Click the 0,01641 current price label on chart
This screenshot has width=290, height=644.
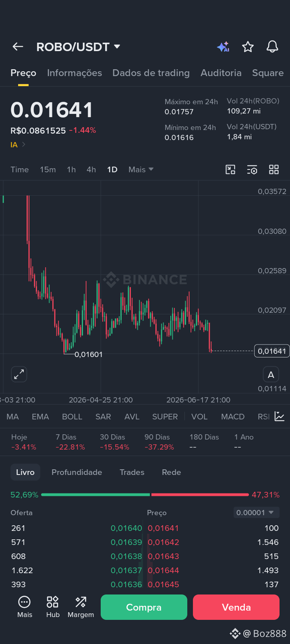point(272,351)
